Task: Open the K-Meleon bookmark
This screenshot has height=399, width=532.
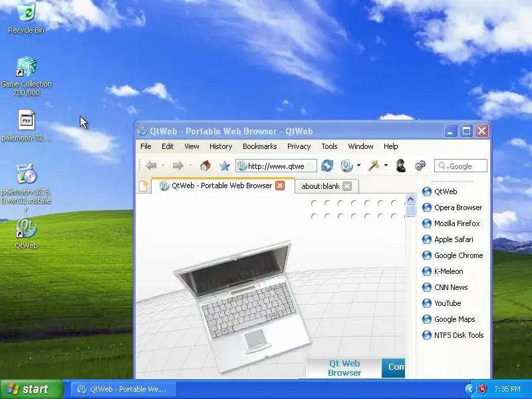Action: tap(443, 271)
